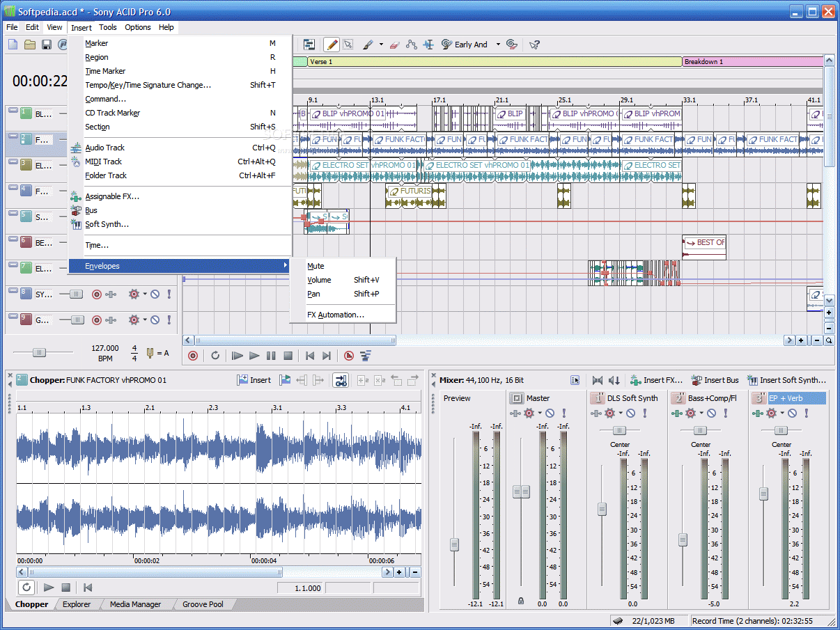Viewport: 840px width, 630px height.
Task: Go to Start in main transport
Action: click(310, 356)
